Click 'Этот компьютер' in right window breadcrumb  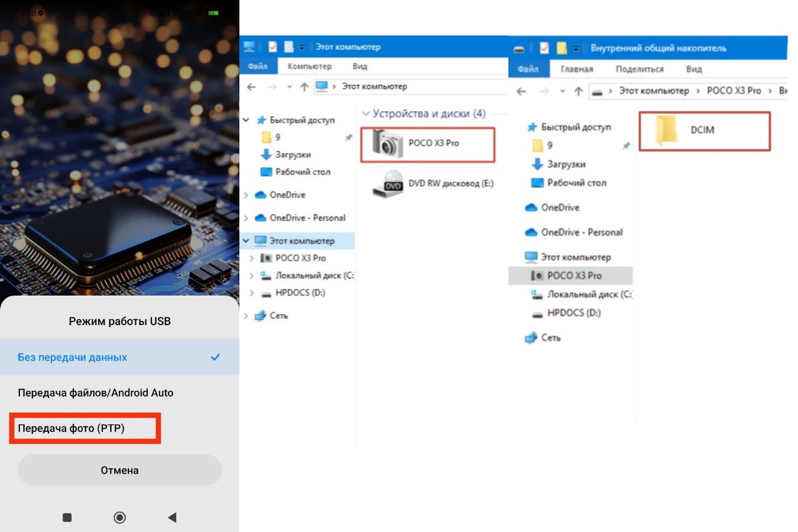[x=654, y=91]
